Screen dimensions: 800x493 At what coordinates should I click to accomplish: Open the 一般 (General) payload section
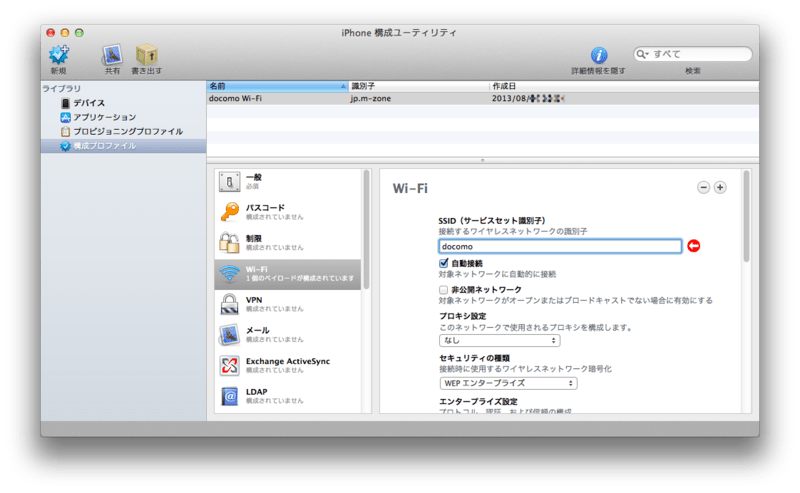pos(288,182)
